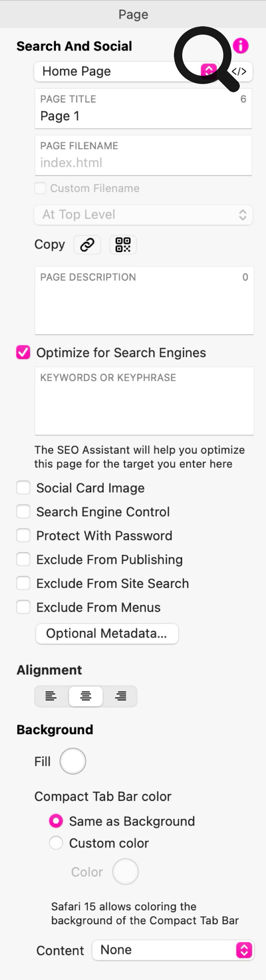Click the Page Title field
This screenshot has height=980, width=266.
[x=143, y=116]
